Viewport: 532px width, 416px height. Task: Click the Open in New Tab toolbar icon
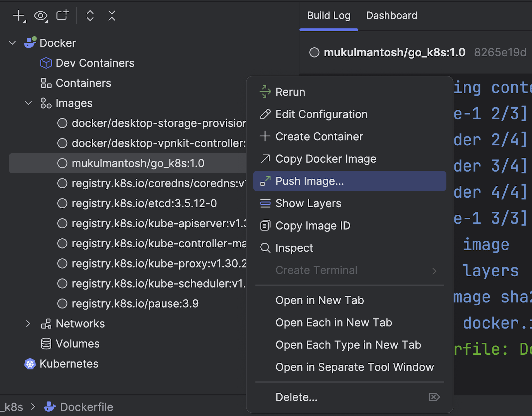(63, 15)
